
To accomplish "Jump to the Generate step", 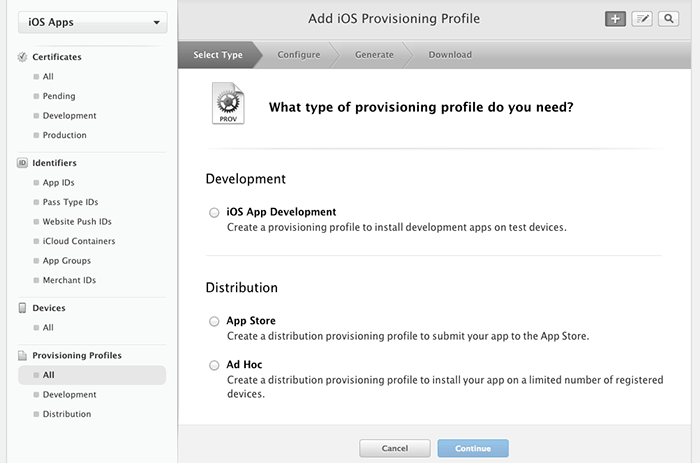I will pos(374,55).
